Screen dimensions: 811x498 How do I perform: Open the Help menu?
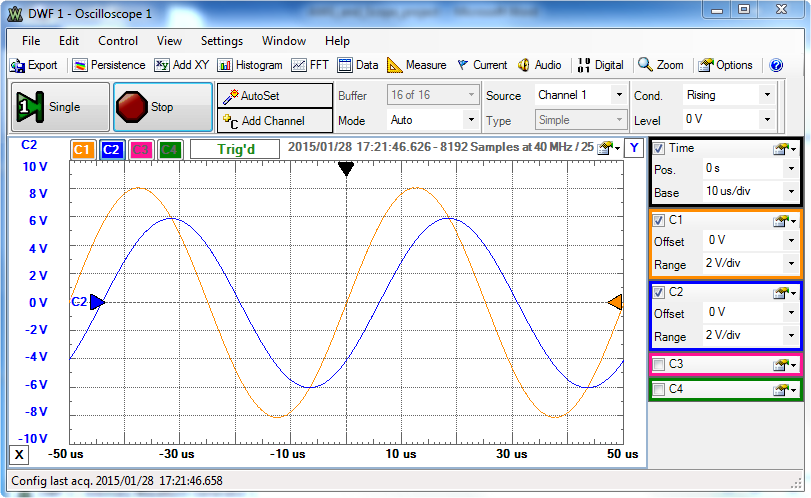click(337, 41)
